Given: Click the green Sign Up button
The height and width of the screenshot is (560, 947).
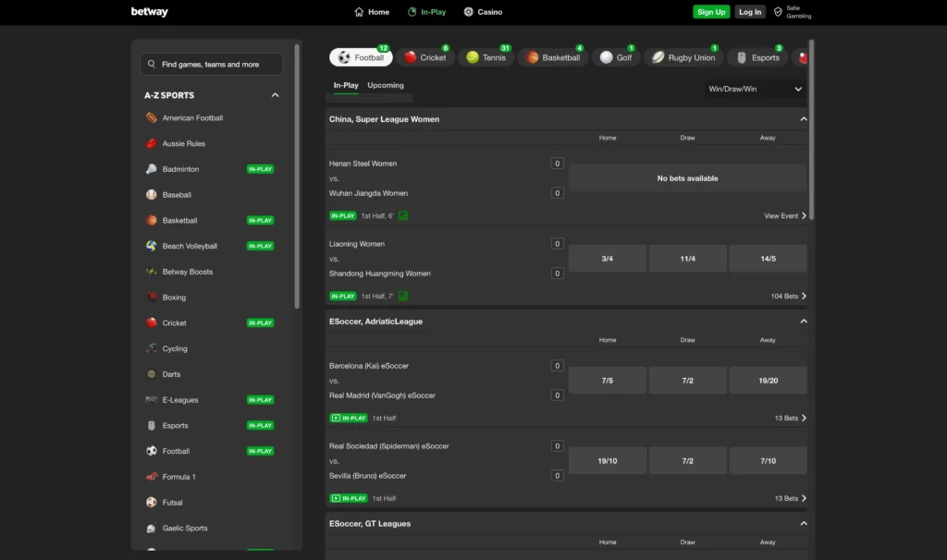Looking at the screenshot, I should coord(711,12).
